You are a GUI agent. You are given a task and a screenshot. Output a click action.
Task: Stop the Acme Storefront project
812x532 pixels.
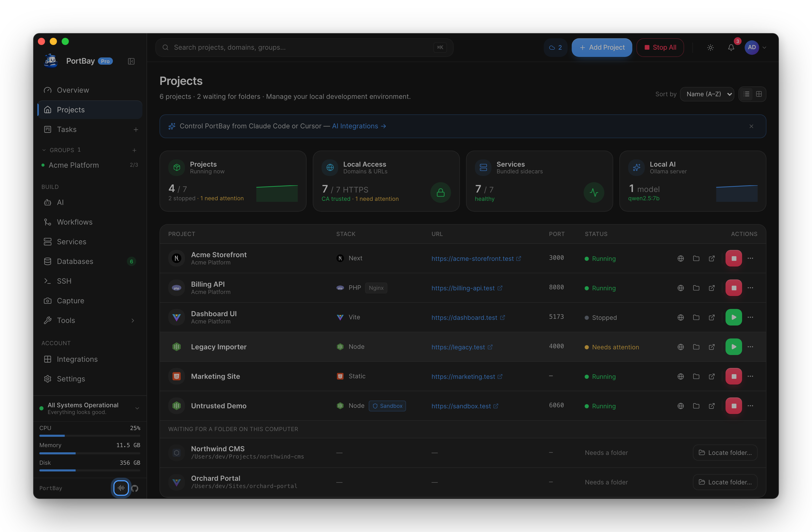734,258
